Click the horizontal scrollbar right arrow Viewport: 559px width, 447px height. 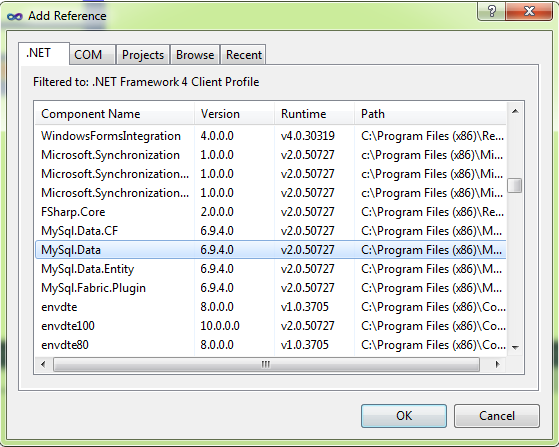click(498, 364)
